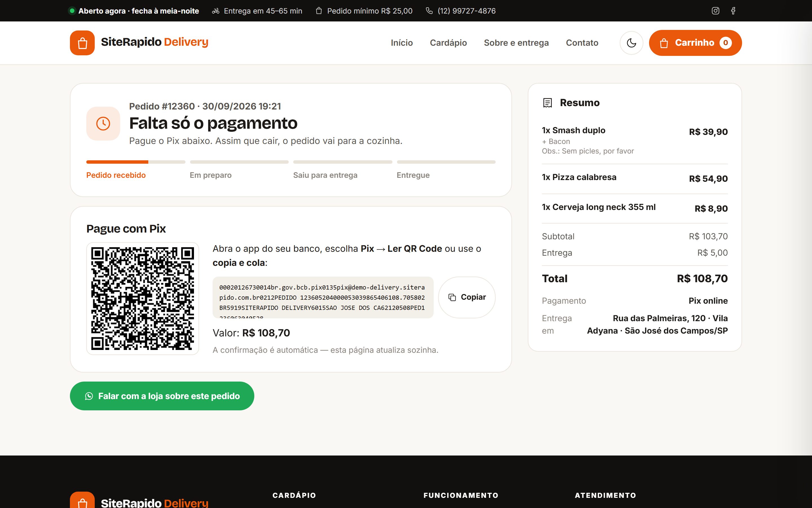
Task: Click the Pix online payment value
Action: click(x=708, y=301)
